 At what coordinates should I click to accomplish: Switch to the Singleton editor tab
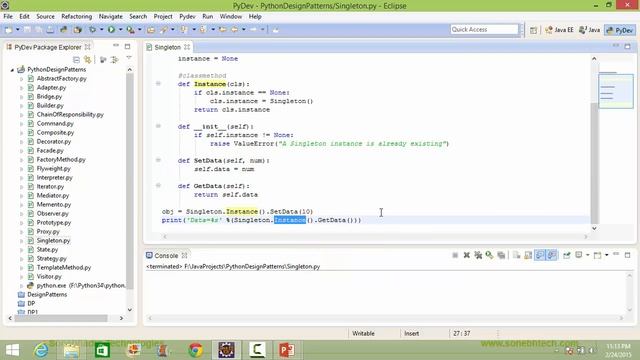(167, 47)
